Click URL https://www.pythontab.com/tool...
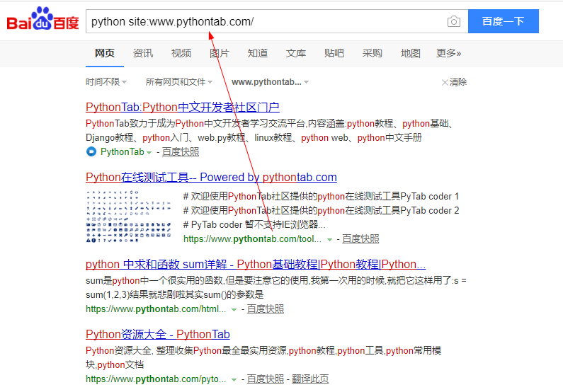Viewport: 563px width, 392px height. pyautogui.click(x=252, y=239)
